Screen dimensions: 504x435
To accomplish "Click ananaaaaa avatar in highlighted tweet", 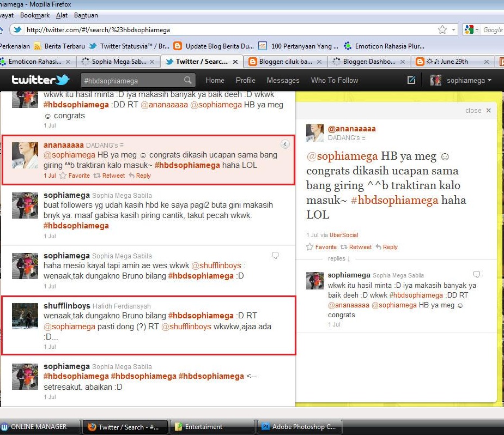I will pyautogui.click(x=25, y=155).
